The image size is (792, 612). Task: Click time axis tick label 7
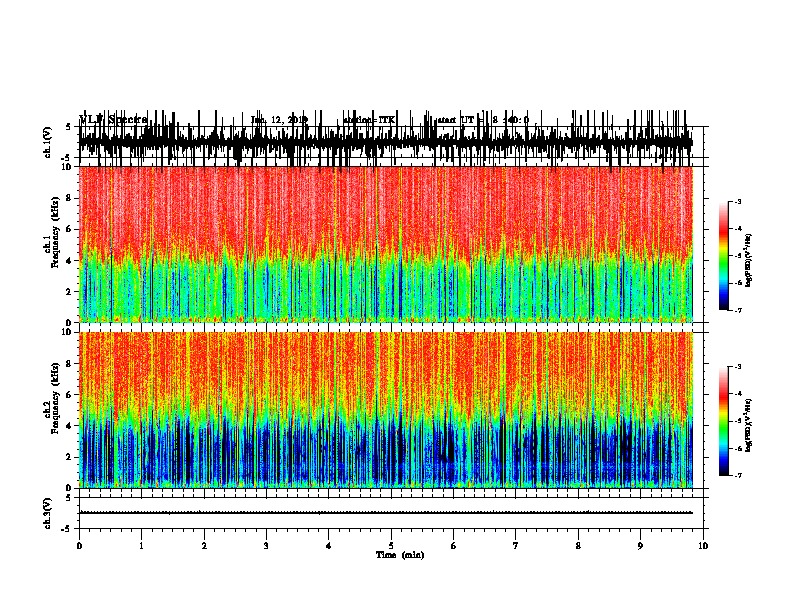point(516,546)
